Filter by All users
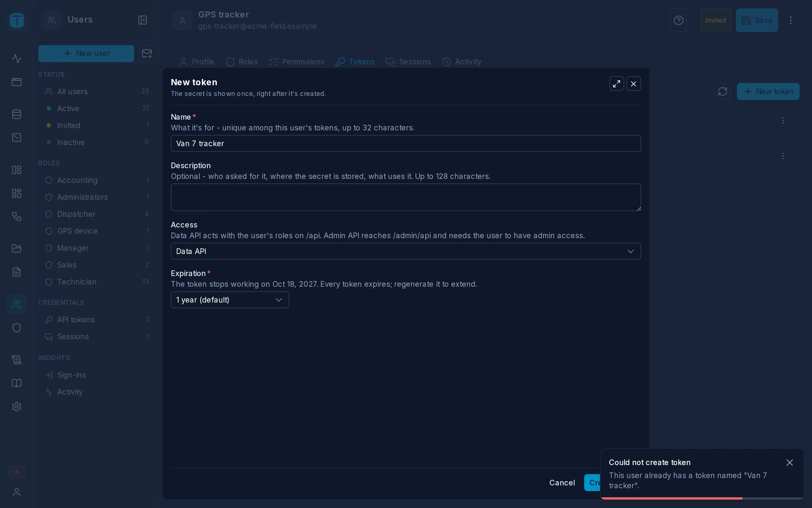The image size is (812, 508). coord(97,91)
